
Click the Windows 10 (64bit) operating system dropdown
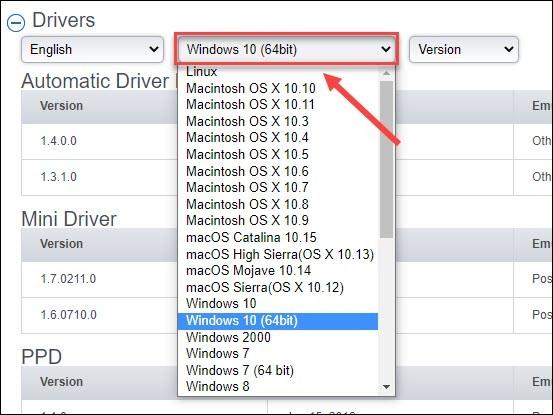(x=286, y=49)
